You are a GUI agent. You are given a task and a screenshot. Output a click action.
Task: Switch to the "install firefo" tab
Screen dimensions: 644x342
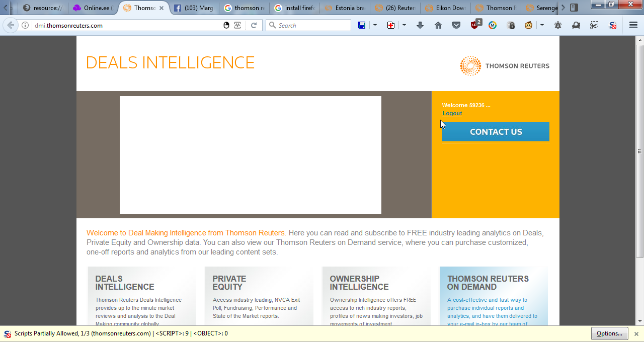[x=294, y=8]
